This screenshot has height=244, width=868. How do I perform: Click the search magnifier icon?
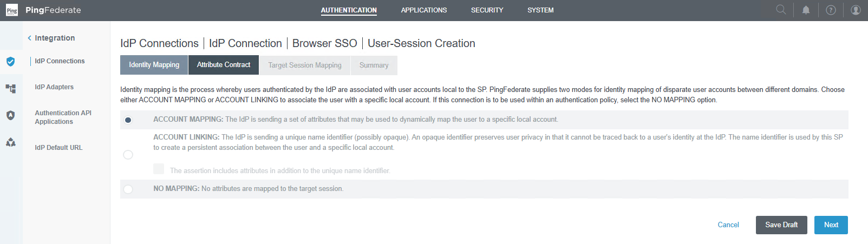781,10
